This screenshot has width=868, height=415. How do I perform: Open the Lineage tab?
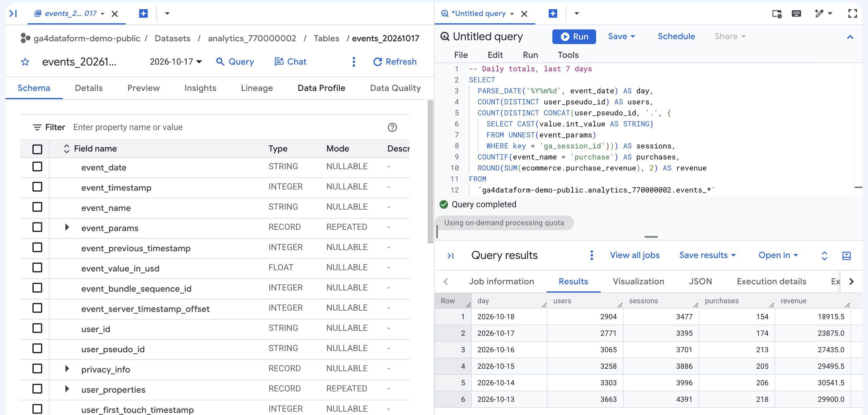(257, 88)
